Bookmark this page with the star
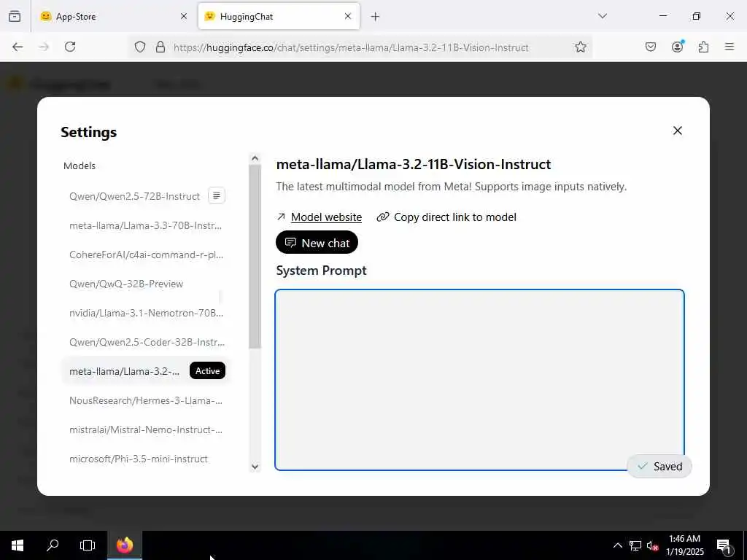 tap(580, 47)
